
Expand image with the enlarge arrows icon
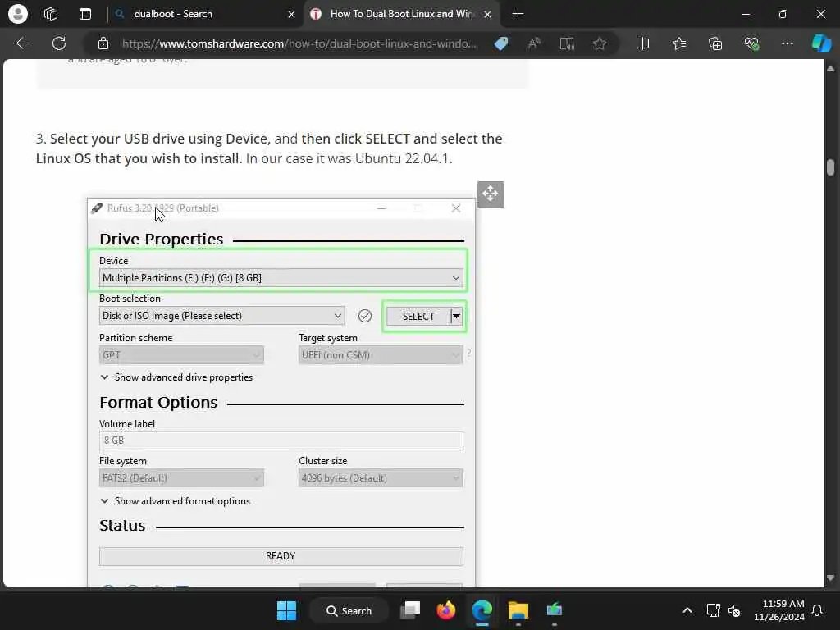click(491, 194)
